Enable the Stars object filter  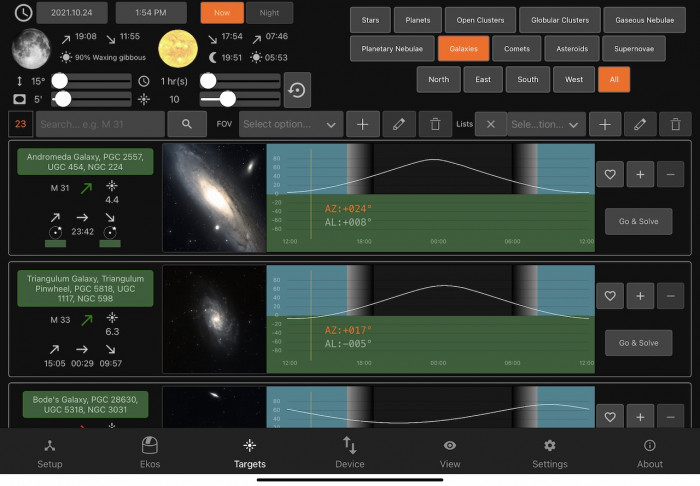pyautogui.click(x=369, y=19)
